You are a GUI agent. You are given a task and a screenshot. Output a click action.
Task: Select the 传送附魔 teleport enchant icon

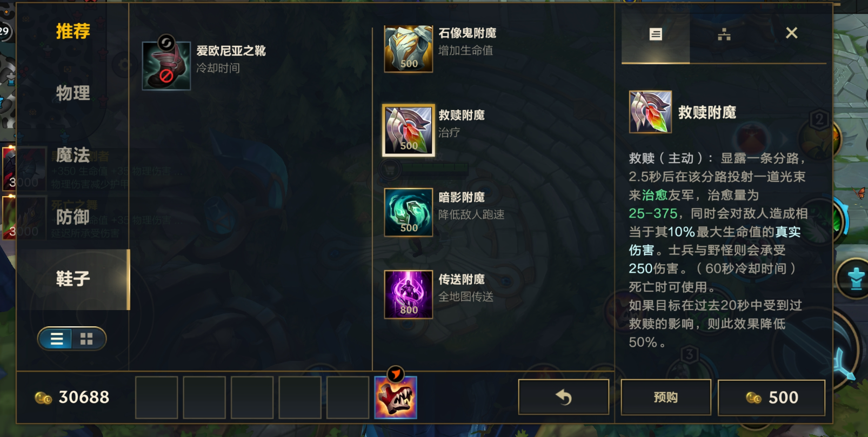pyautogui.click(x=408, y=294)
